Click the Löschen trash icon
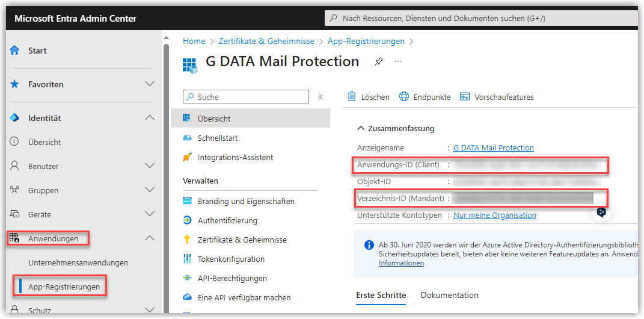Screen dimensions: 644x319 point(352,97)
